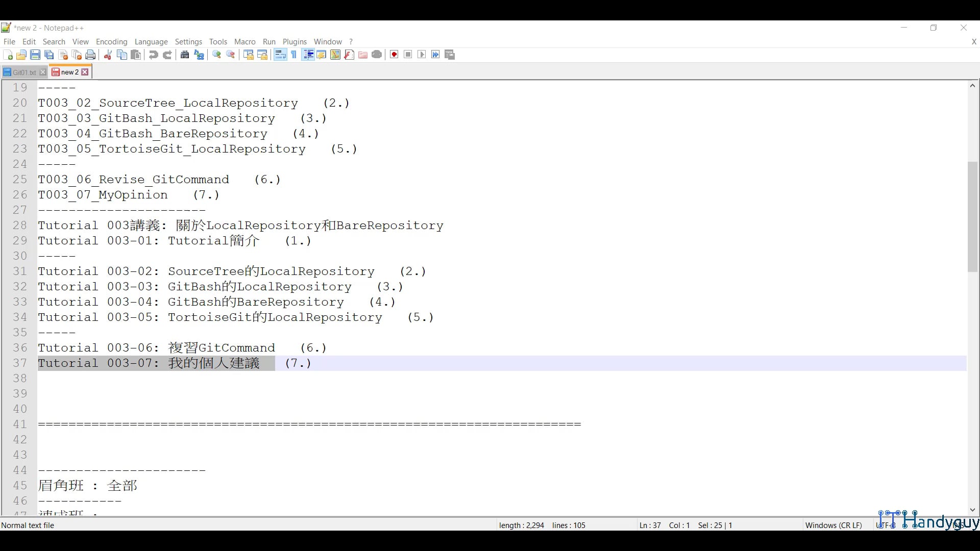Close the new 2 tab

click(85, 72)
